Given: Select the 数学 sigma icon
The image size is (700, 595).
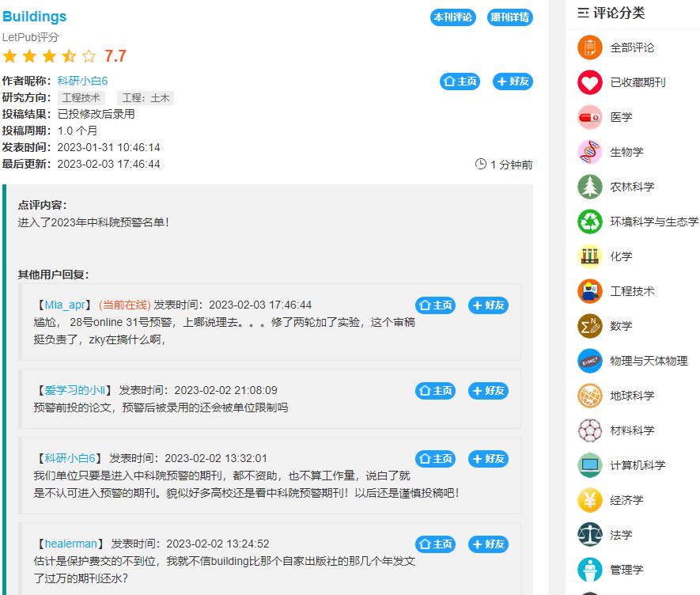Looking at the screenshot, I should pos(590,326).
